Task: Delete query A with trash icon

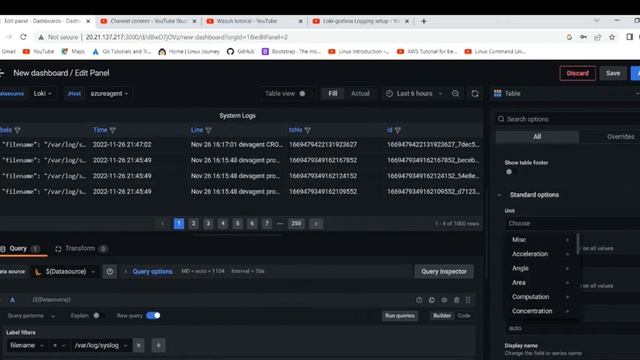Action: pyautogui.click(x=456, y=300)
